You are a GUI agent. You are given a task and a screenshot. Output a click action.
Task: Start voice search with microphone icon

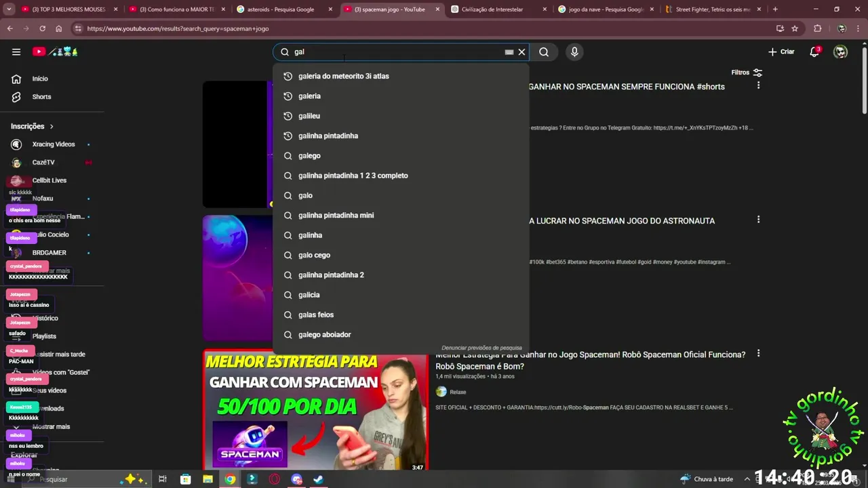point(574,52)
